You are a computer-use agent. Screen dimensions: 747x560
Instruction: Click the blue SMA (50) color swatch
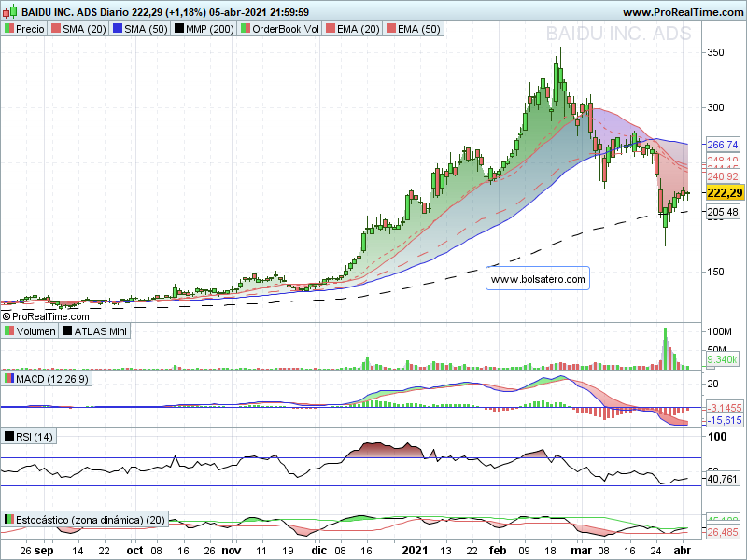(x=118, y=29)
